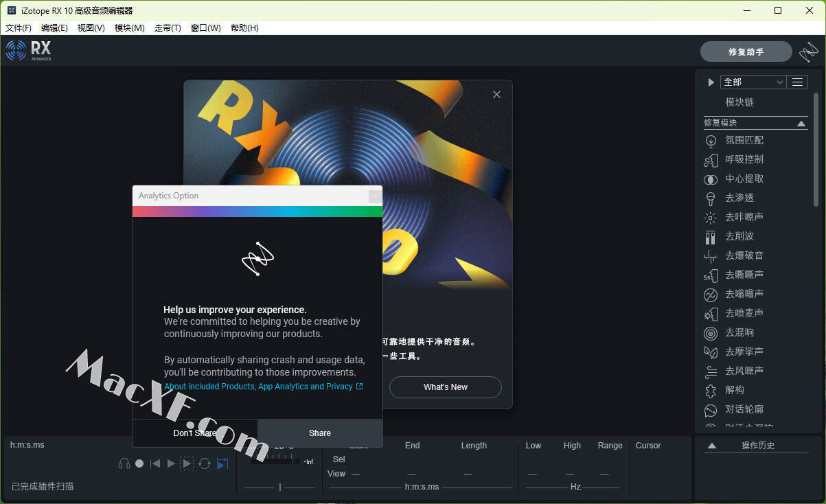826x504 pixels.
Task: Open the 去爆破音 de-crackle module icon
Action: 711,256
